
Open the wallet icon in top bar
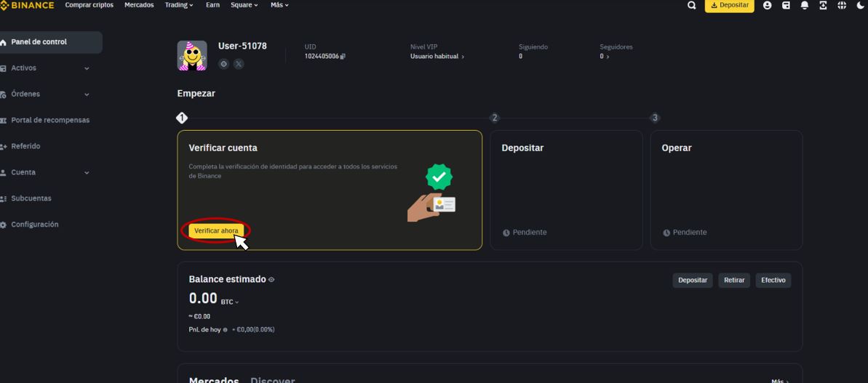(x=786, y=5)
